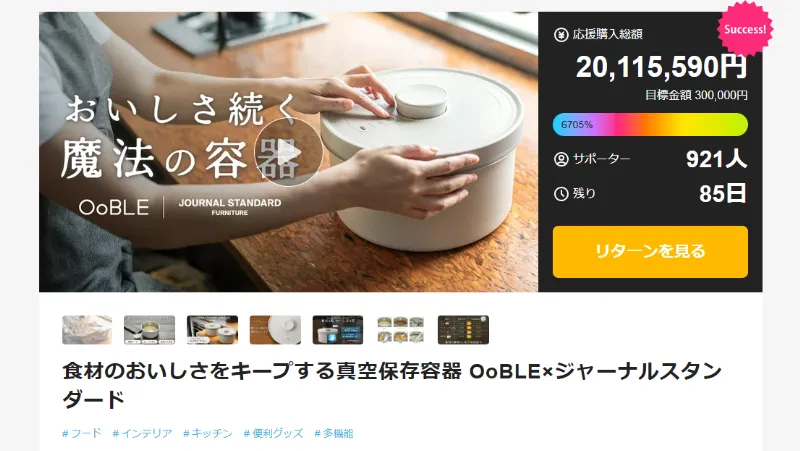
Task: Select the orange lid close-up thumbnail
Action: [275, 330]
